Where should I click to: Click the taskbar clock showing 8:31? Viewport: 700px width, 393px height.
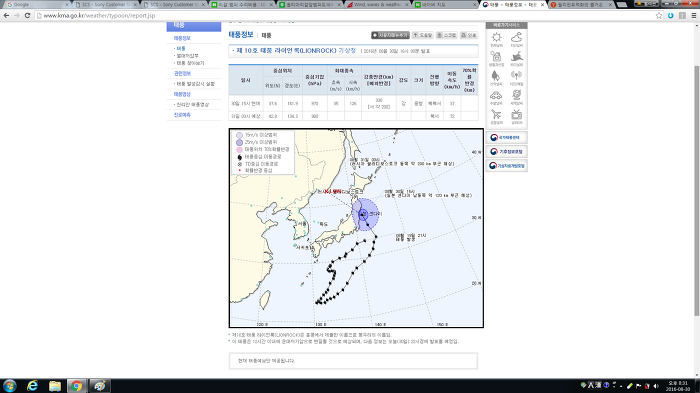[678, 386]
